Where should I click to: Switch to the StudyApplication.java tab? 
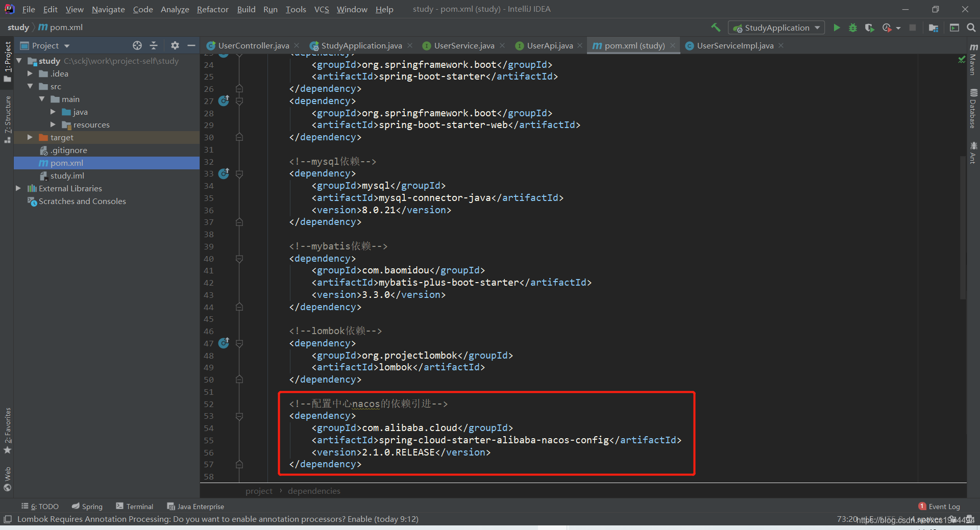pos(361,45)
